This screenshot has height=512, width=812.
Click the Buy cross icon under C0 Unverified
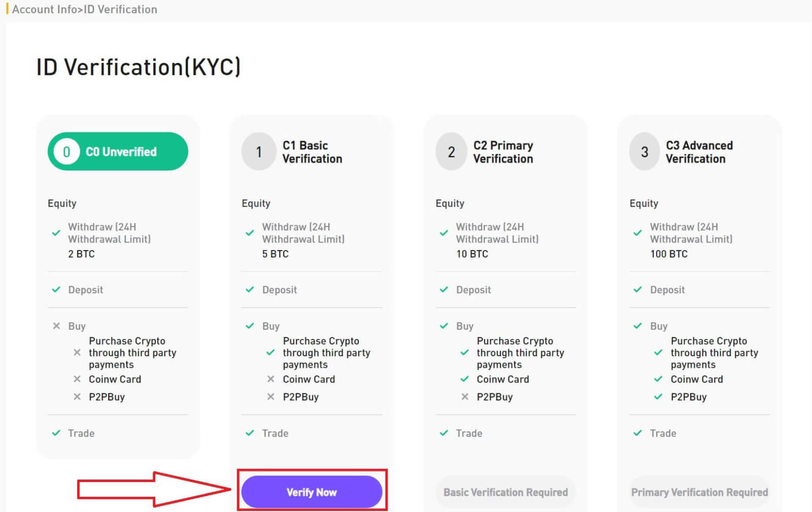point(56,326)
